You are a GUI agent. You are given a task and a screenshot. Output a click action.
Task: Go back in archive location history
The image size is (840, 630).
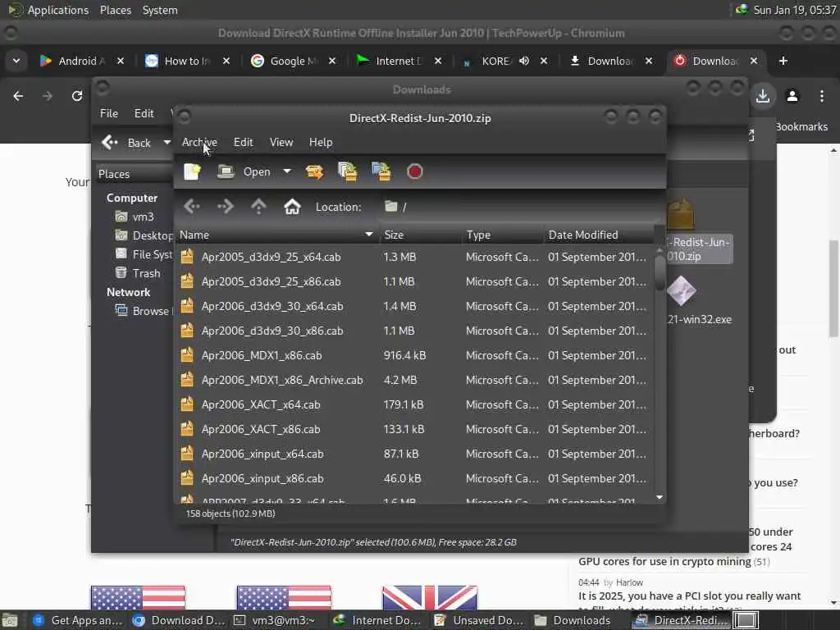tap(192, 207)
